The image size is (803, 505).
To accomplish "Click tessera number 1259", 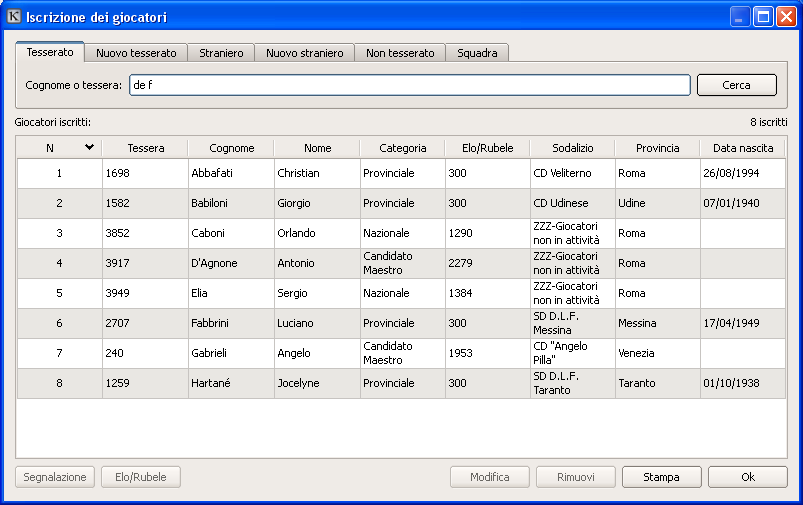I will [118, 383].
